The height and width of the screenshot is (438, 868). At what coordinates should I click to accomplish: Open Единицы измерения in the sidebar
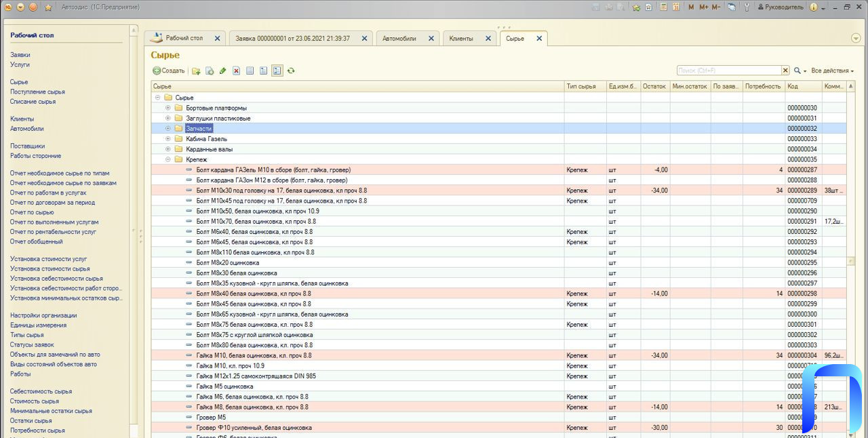click(38, 325)
